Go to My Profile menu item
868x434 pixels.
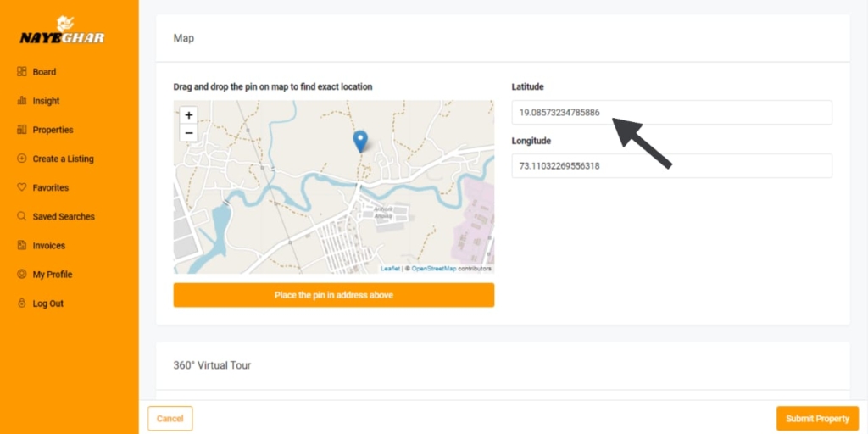coord(53,275)
